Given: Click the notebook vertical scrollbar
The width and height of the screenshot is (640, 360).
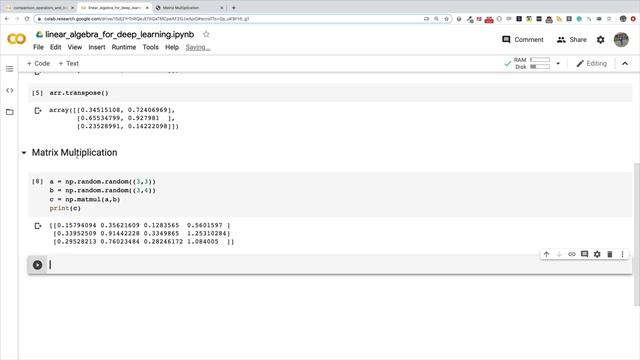Looking at the screenshot, I should (x=637, y=234).
